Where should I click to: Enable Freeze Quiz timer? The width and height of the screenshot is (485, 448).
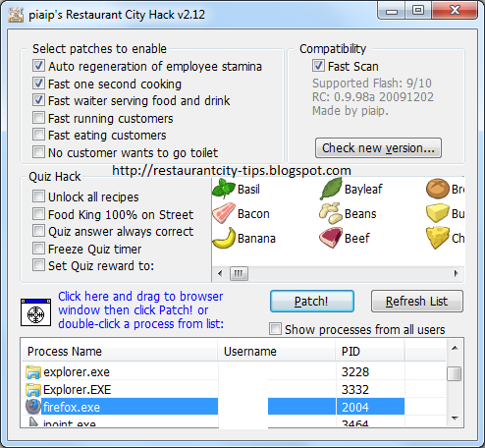pyautogui.click(x=38, y=249)
